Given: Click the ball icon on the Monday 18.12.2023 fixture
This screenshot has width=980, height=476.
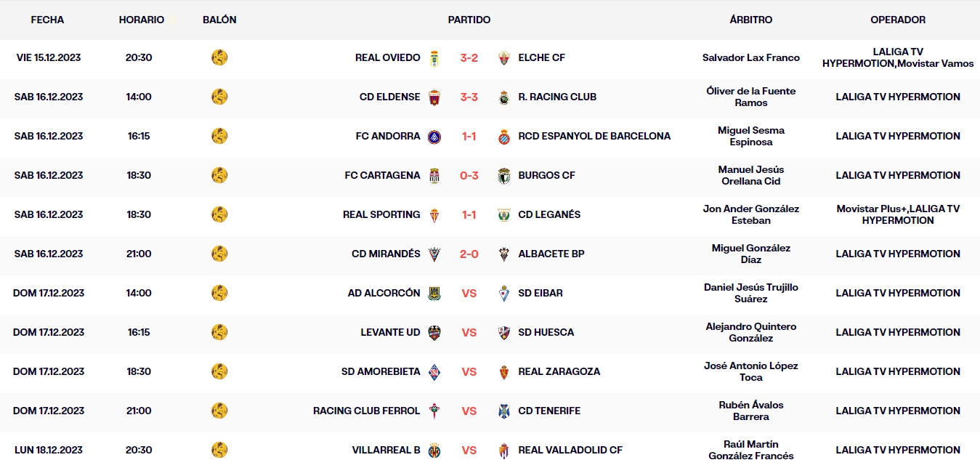Looking at the screenshot, I should coord(219,450).
